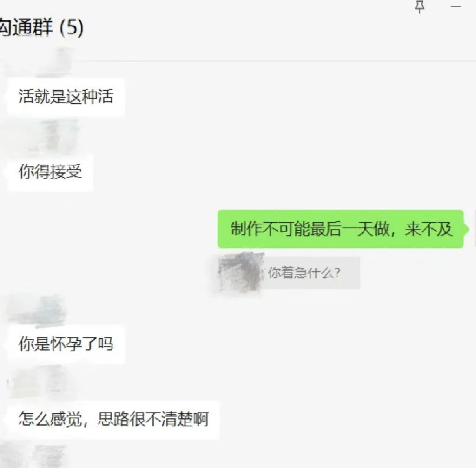Select the message 怎么感觉，思路很不清楚啊
The width and height of the screenshot is (476, 468).
[113, 419]
